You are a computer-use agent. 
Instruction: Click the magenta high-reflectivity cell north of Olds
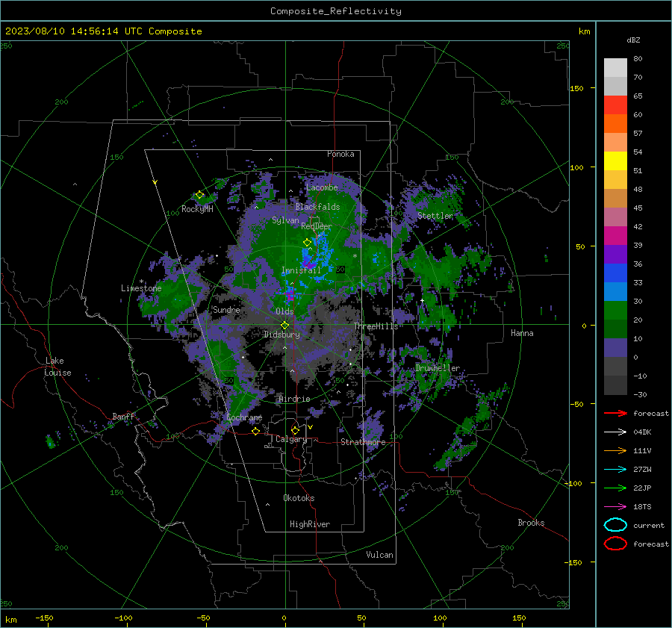click(290, 295)
